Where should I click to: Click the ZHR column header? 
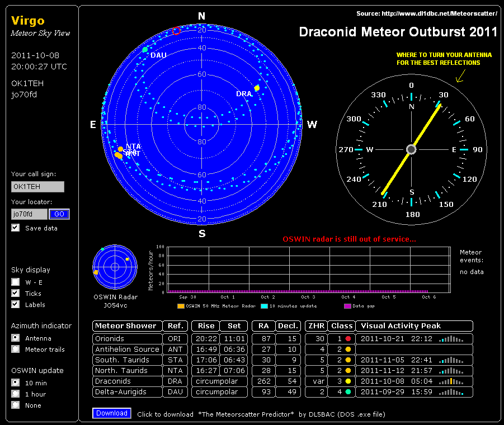pyautogui.click(x=316, y=325)
